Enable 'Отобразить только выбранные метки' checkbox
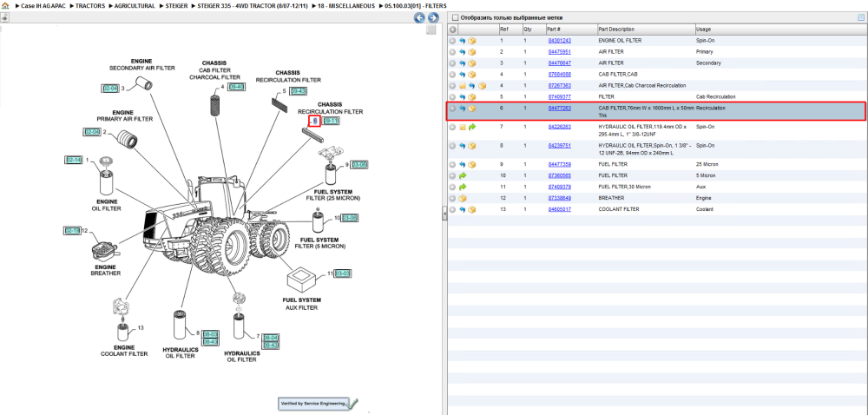This screenshot has height=415, width=868. point(455,17)
